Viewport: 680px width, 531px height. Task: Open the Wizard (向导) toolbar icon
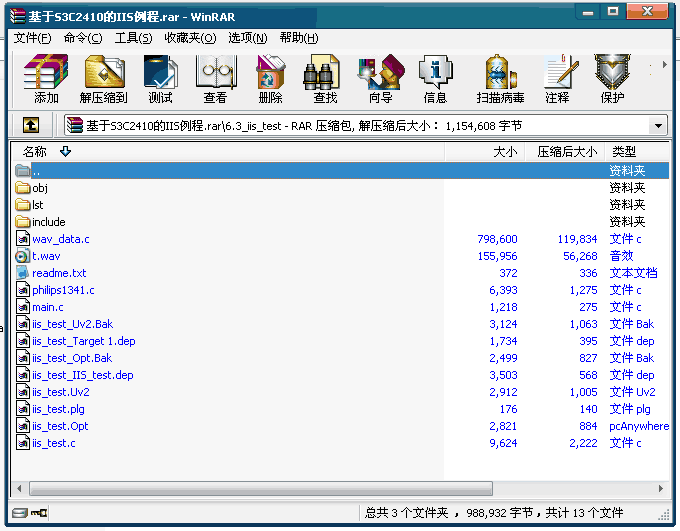pyautogui.click(x=381, y=72)
